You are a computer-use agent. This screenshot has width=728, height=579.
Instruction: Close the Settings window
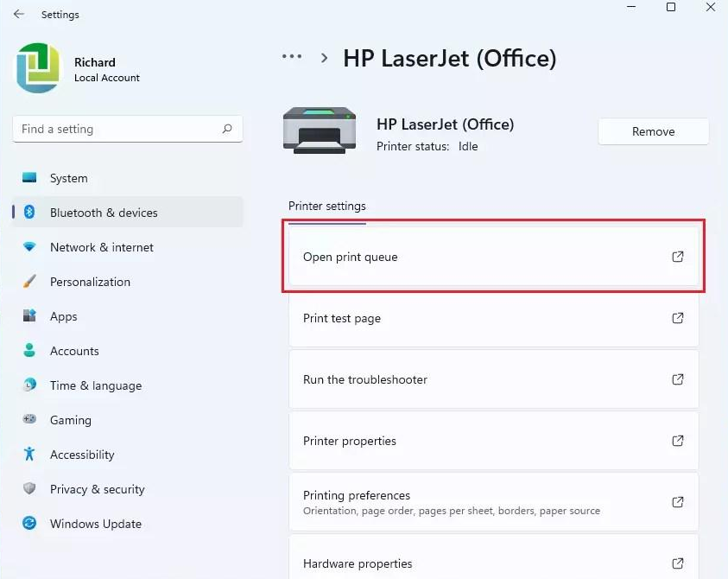click(x=711, y=7)
